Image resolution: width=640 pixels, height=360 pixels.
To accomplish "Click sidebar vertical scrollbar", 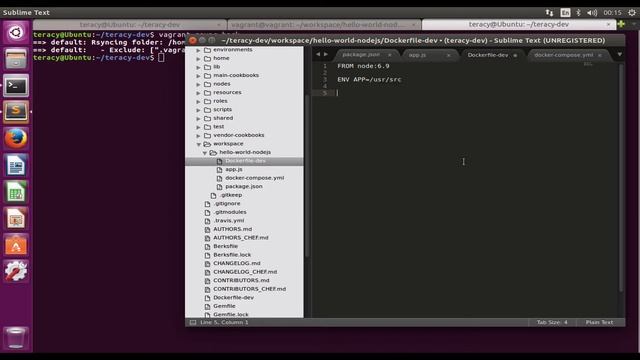I will [x=306, y=176].
